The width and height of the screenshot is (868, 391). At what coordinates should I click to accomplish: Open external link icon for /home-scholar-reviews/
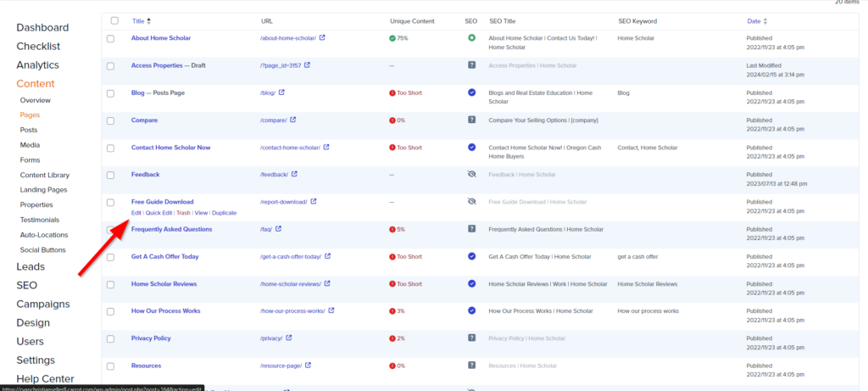point(327,283)
